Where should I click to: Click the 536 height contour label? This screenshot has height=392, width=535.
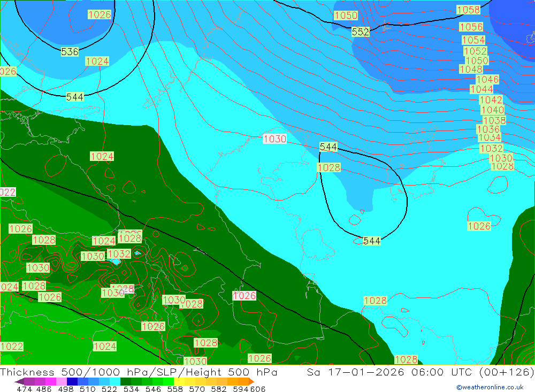tap(70, 52)
